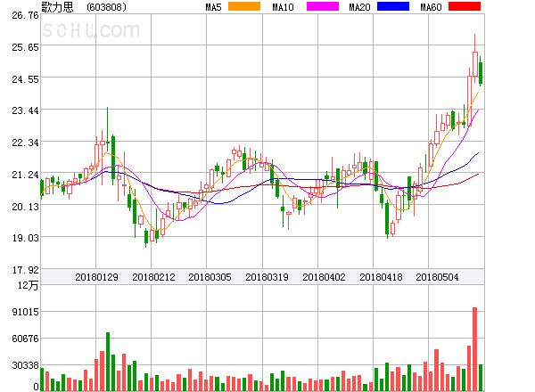Screen dimensions: 535x392
Task: Click the stock code (603808)
Action: pyautogui.click(x=106, y=7)
